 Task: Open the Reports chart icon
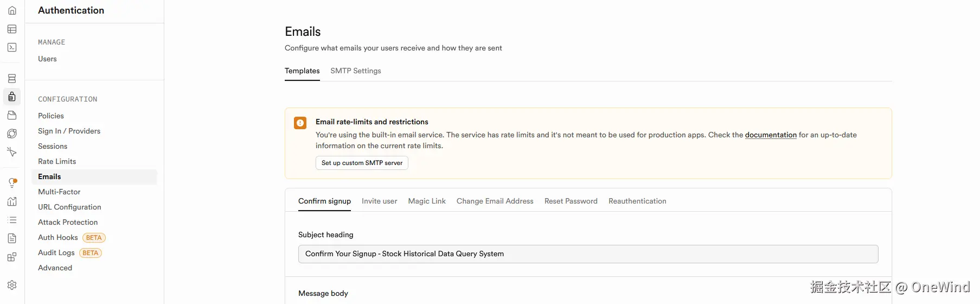point(12,201)
